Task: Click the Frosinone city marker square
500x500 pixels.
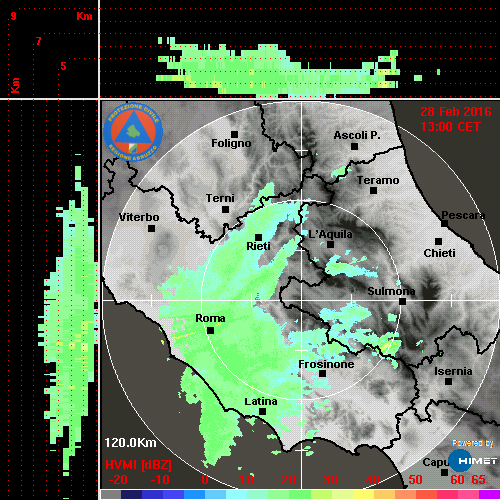Action: (322, 373)
